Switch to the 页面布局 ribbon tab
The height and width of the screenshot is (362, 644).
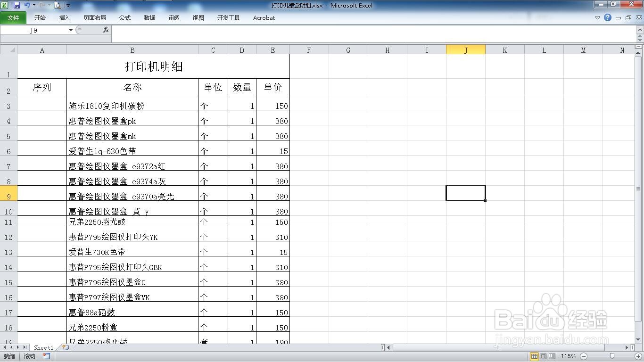[x=95, y=18]
